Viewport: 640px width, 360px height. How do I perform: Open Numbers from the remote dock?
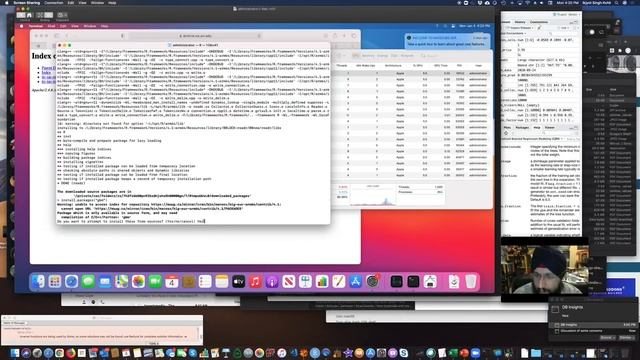(x=322, y=282)
